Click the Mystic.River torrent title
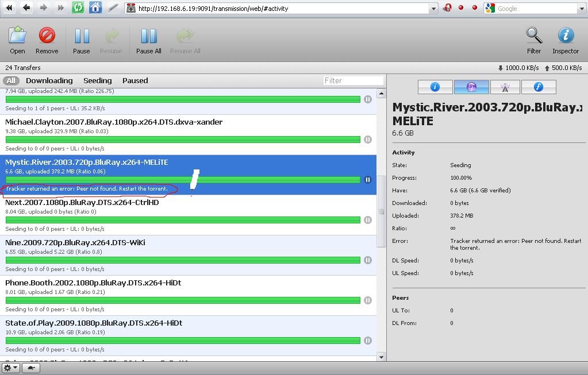Viewport: 588px width, 375px height. 87,162
